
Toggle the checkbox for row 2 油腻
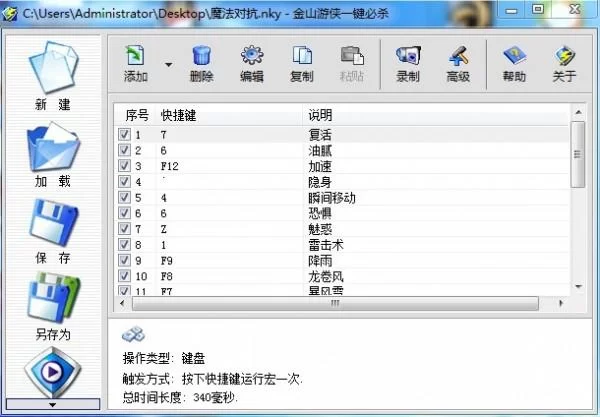pyautogui.click(x=124, y=150)
